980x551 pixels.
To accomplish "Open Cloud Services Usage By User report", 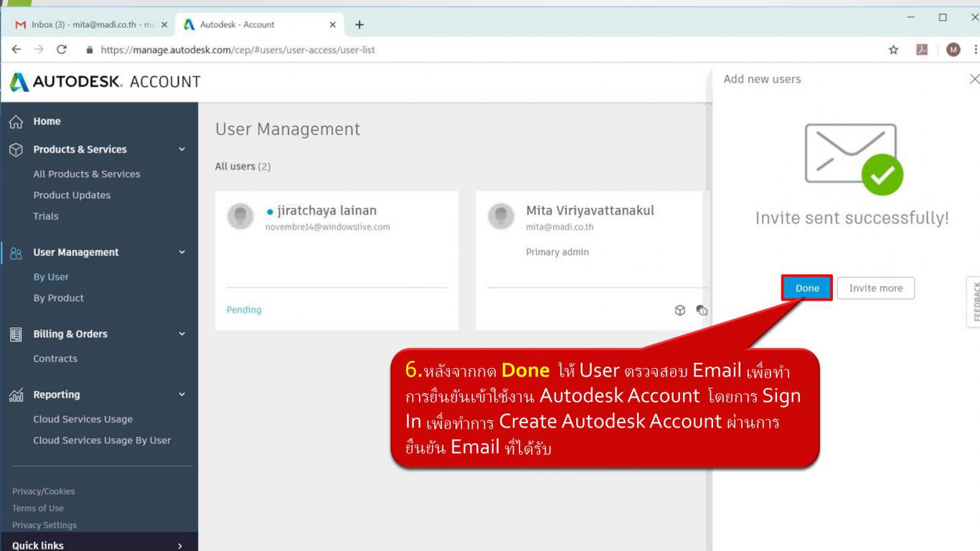I will pos(102,441).
